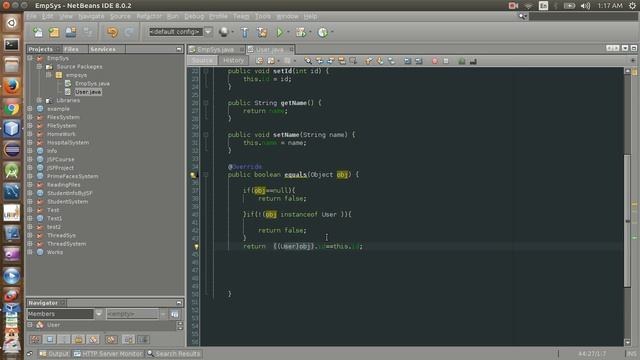The image size is (640, 360).
Task: Click the orange Undo arrow icon
Action: tap(112, 32)
